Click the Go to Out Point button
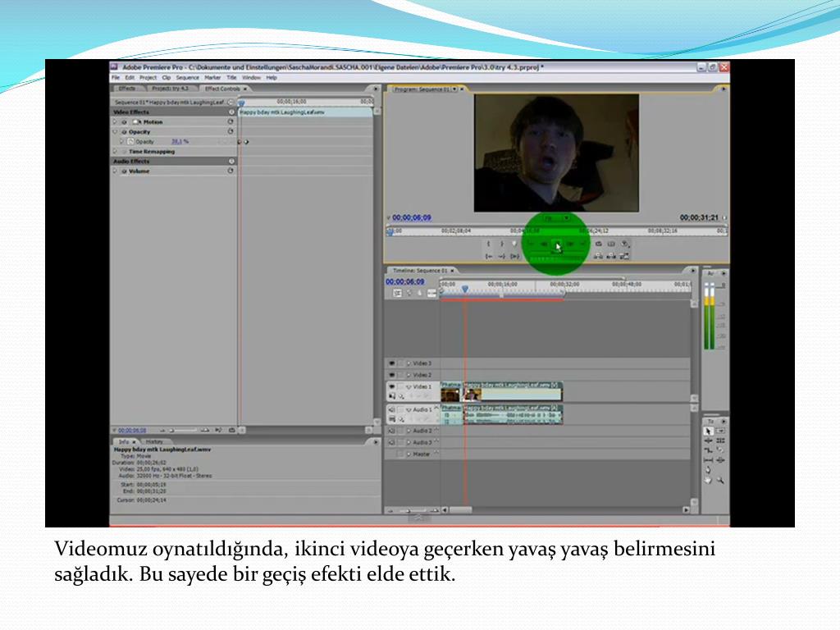 pos(501,257)
